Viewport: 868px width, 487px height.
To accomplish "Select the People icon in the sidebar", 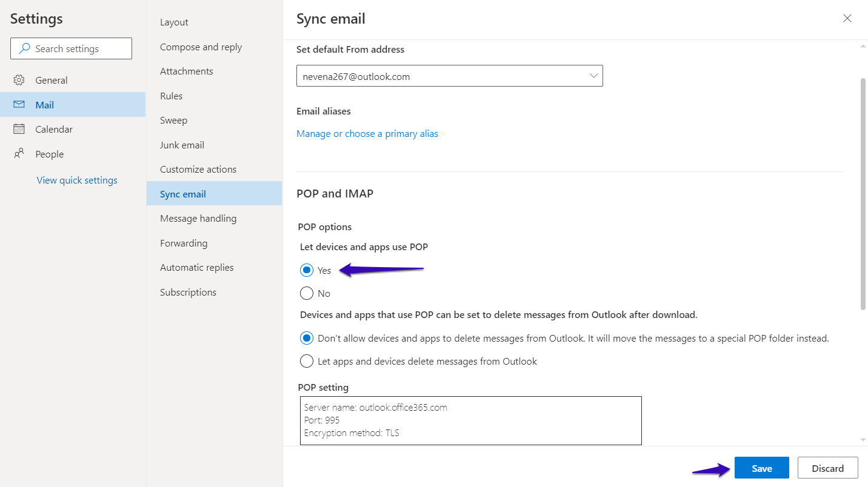I will (x=19, y=153).
